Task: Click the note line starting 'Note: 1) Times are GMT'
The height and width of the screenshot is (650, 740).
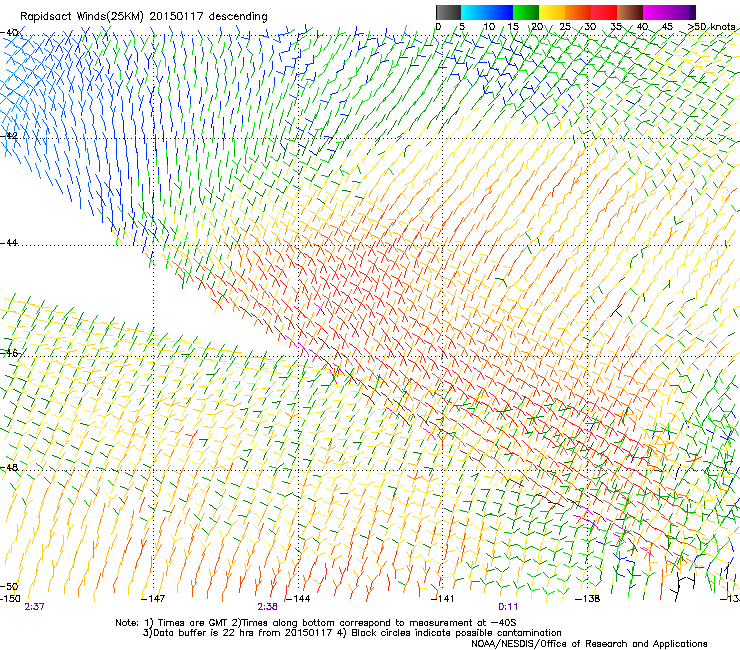Action: click(315, 623)
